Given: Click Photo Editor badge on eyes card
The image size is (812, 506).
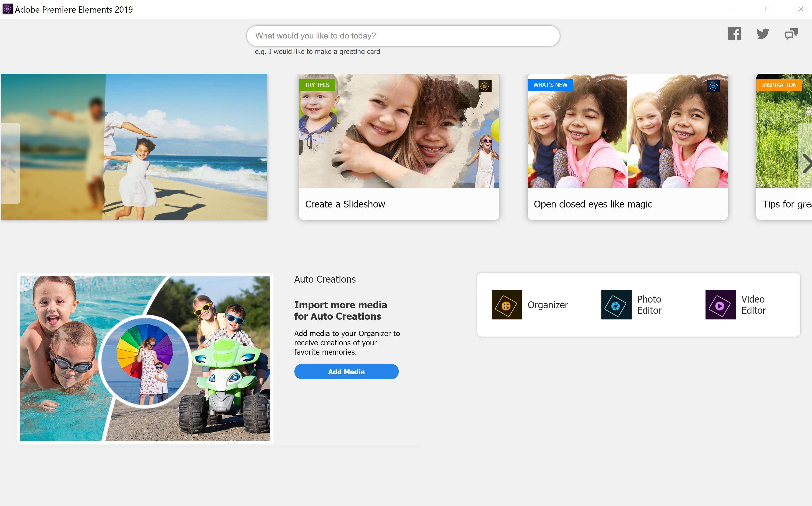Looking at the screenshot, I should (713, 86).
